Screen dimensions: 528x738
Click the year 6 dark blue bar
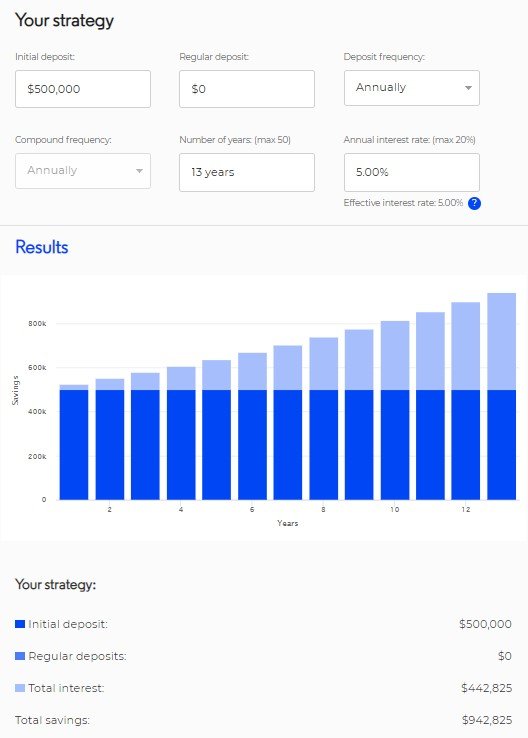pyautogui.click(x=252, y=445)
